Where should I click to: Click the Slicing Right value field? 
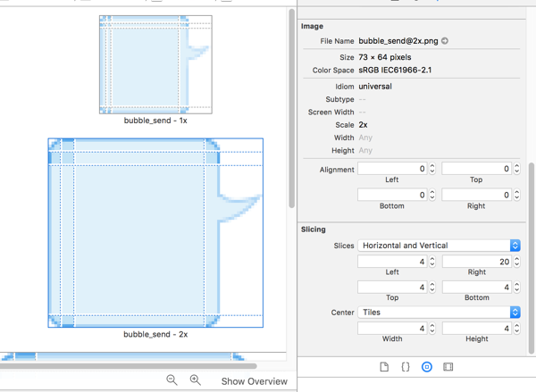(x=476, y=262)
